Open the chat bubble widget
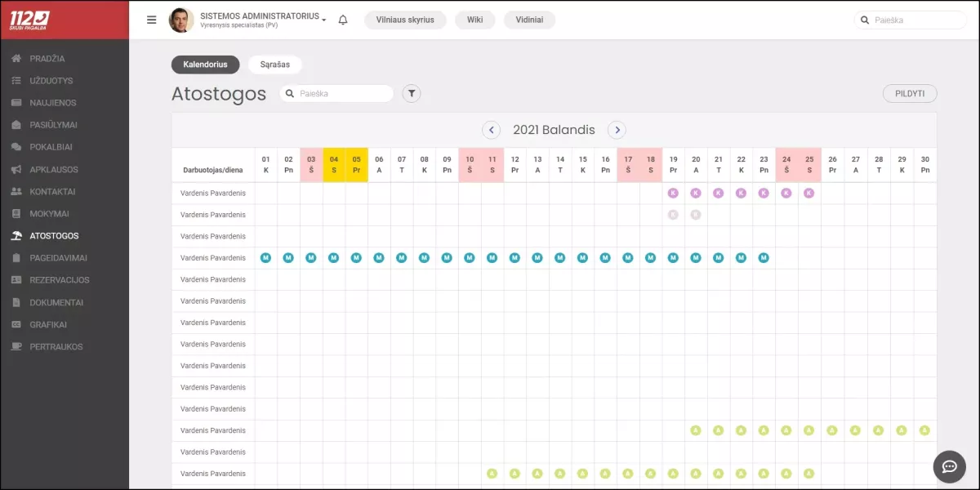Image resolution: width=980 pixels, height=490 pixels. pyautogui.click(x=950, y=466)
